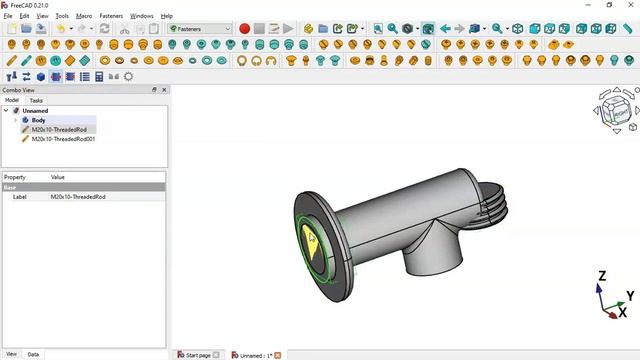Toggle the highlighted bounding box view button
640x360 pixels.
428,29
